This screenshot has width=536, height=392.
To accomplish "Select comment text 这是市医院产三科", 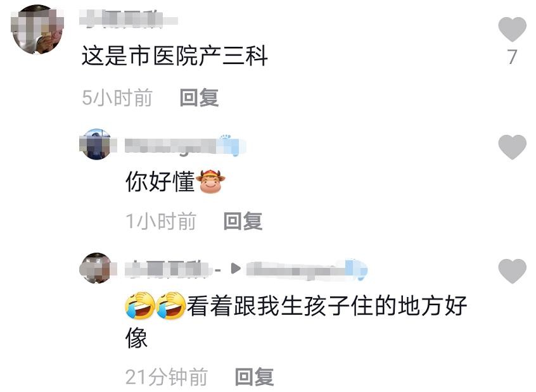I will [175, 56].
